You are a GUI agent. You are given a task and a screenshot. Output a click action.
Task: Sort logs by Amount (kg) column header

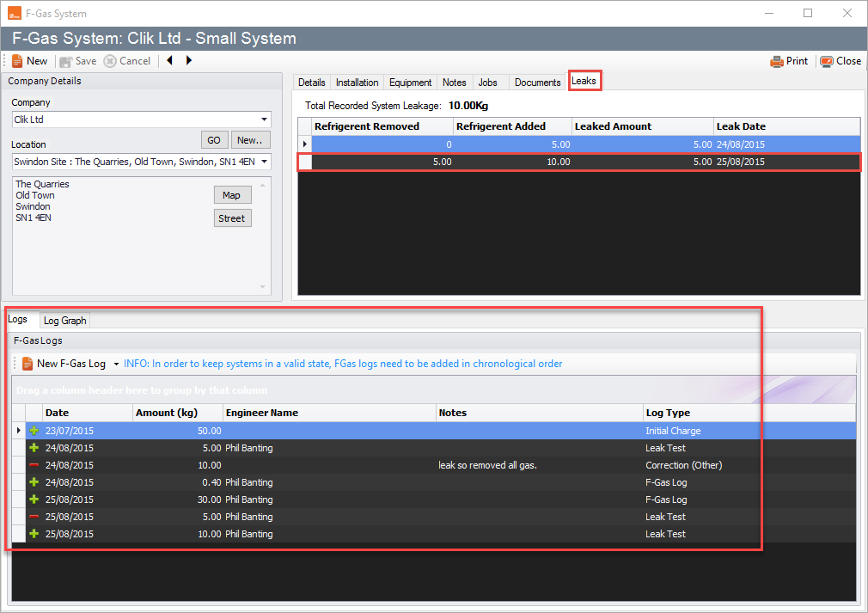click(178, 413)
